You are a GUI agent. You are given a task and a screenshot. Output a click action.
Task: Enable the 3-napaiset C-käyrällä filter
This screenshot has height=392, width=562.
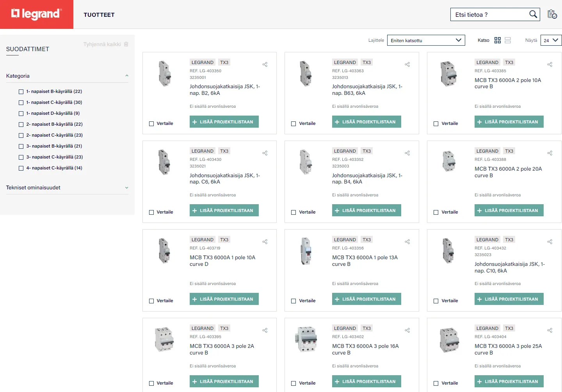[21, 157]
